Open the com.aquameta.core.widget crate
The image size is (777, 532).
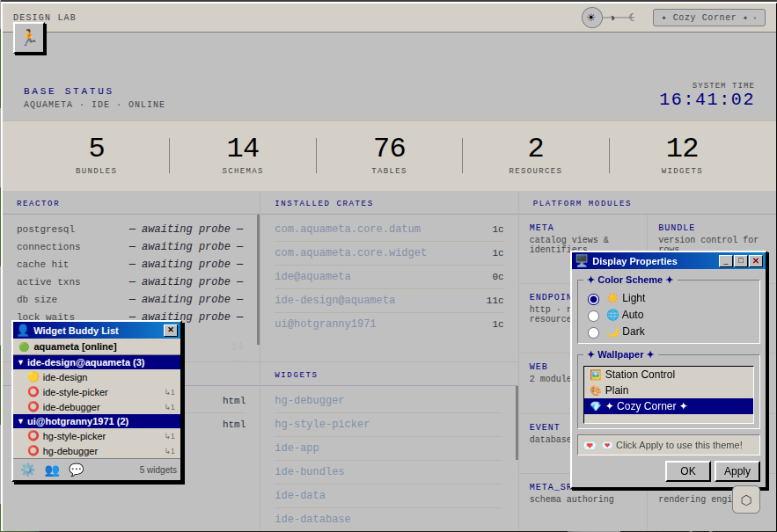click(x=351, y=252)
